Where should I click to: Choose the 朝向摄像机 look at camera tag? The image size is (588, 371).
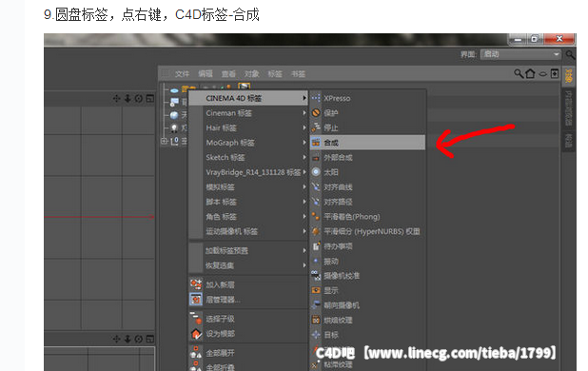[x=367, y=305]
